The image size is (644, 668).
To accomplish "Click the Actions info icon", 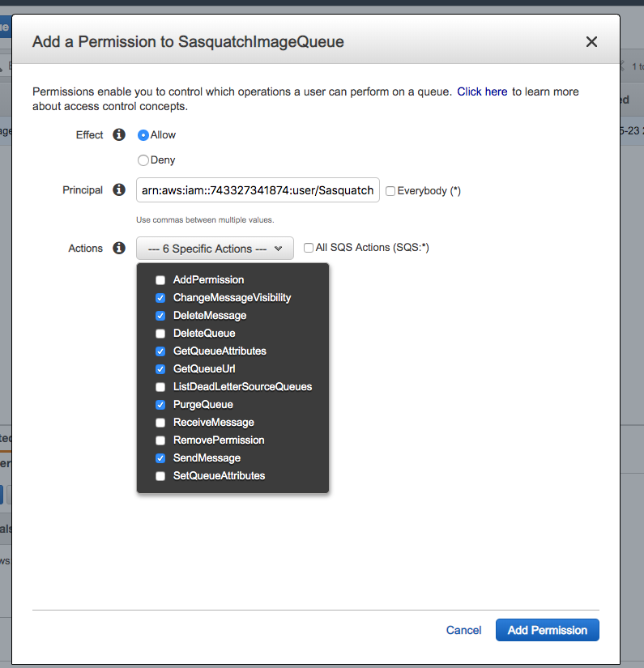I will click(119, 248).
